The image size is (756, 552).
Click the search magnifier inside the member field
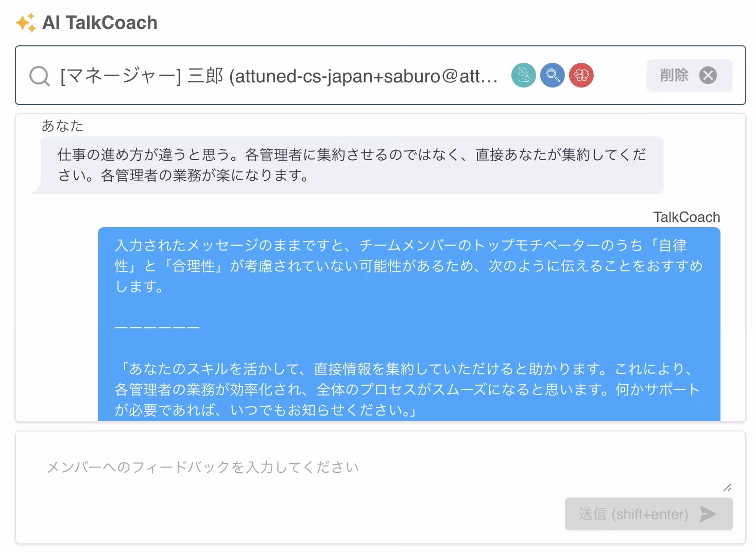[x=39, y=76]
